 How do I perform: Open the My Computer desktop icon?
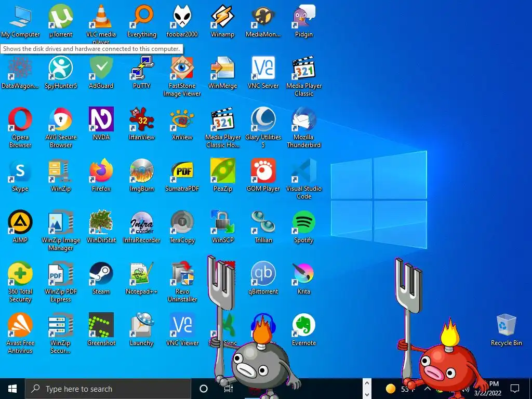(20, 16)
